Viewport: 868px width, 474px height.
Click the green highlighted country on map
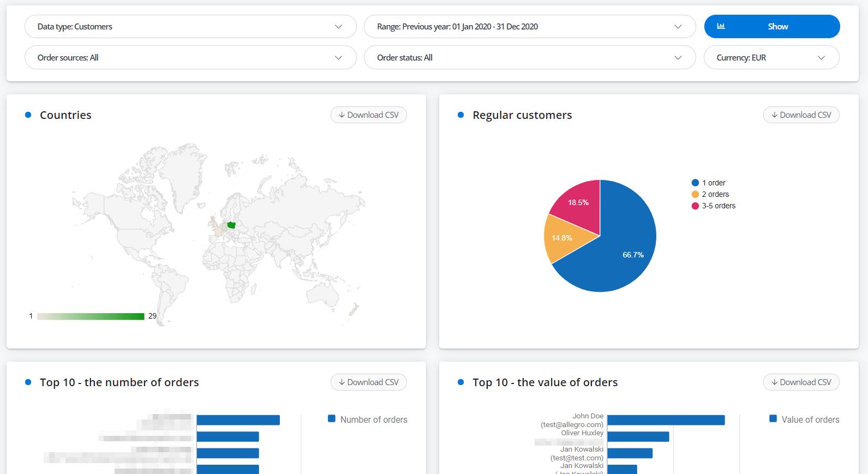pos(231,225)
